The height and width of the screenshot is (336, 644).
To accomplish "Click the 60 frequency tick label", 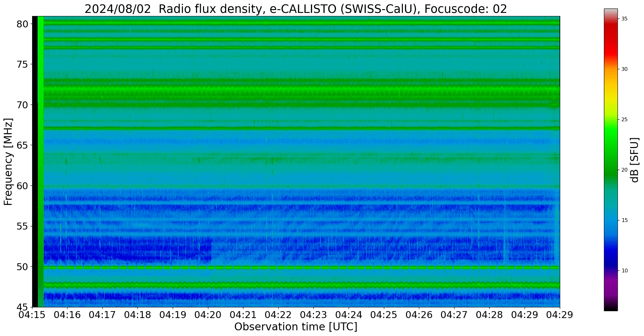I will [x=22, y=186].
